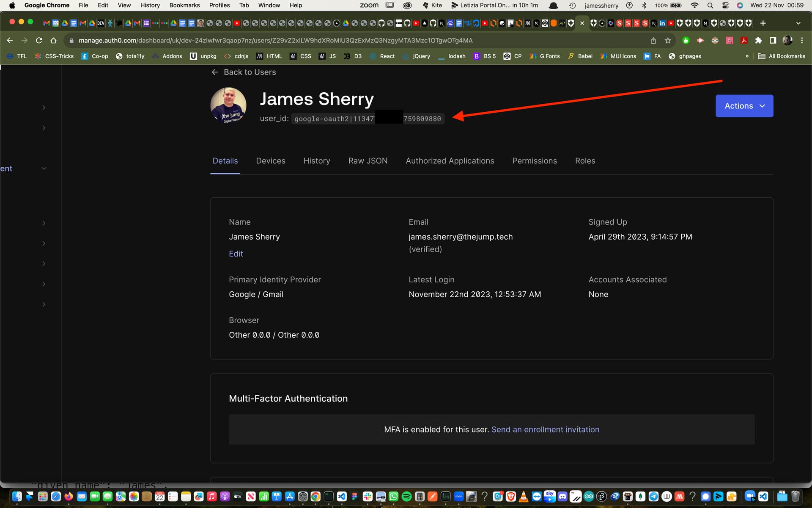This screenshot has width=812, height=508.
Task: Click Send an enrollment invitation link
Action: coord(545,430)
